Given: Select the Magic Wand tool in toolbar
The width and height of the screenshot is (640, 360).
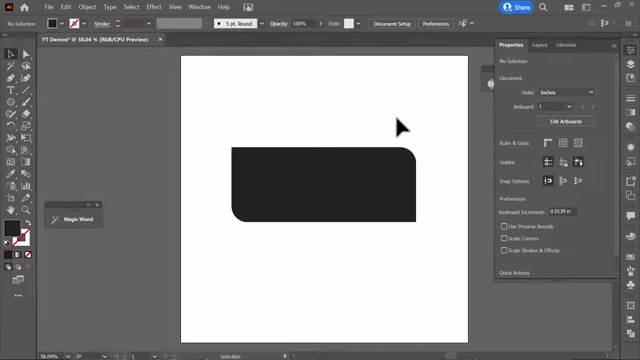Looking at the screenshot, I should 11,66.
